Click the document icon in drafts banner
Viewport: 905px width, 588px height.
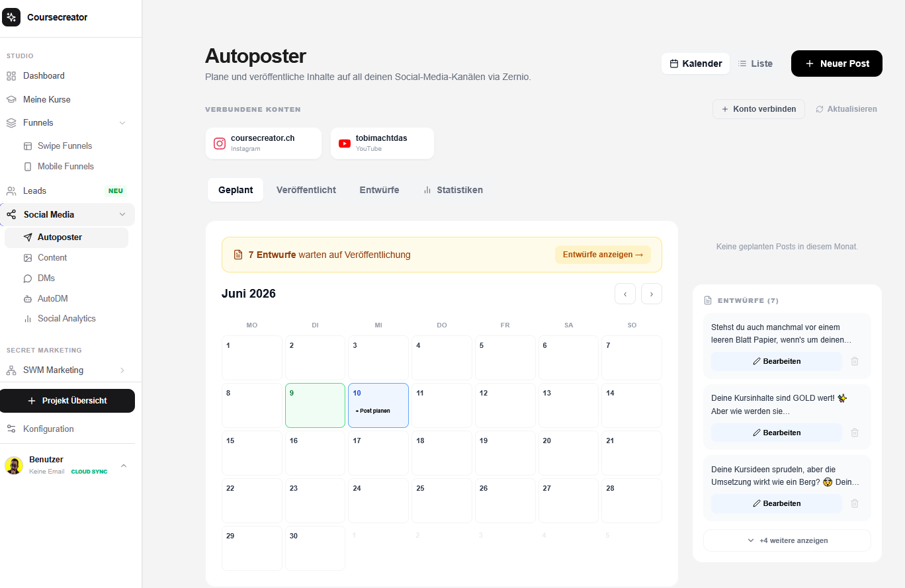coord(238,255)
